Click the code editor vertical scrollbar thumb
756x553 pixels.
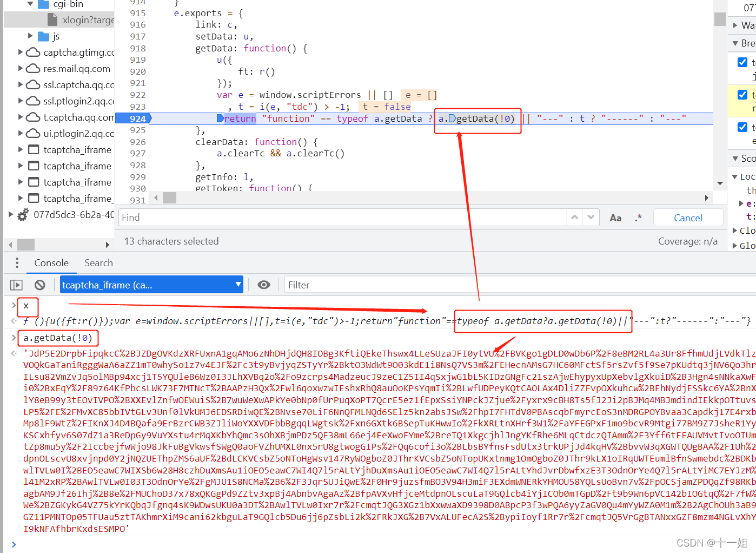[x=720, y=19]
